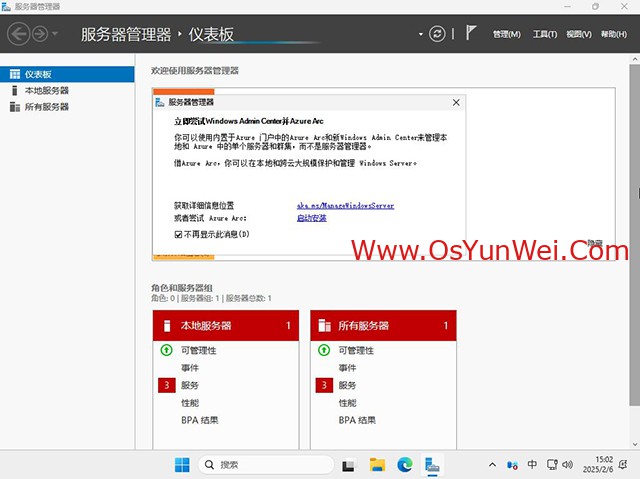Click the 所有服务器 sidebar icon
The height and width of the screenshot is (479, 640).
point(15,107)
